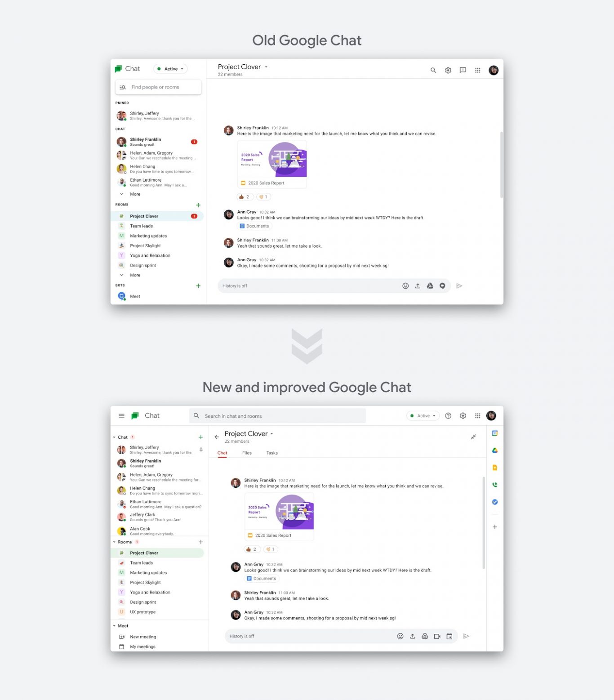Click the Search in chat and rooms field
The height and width of the screenshot is (700, 614).
277,416
